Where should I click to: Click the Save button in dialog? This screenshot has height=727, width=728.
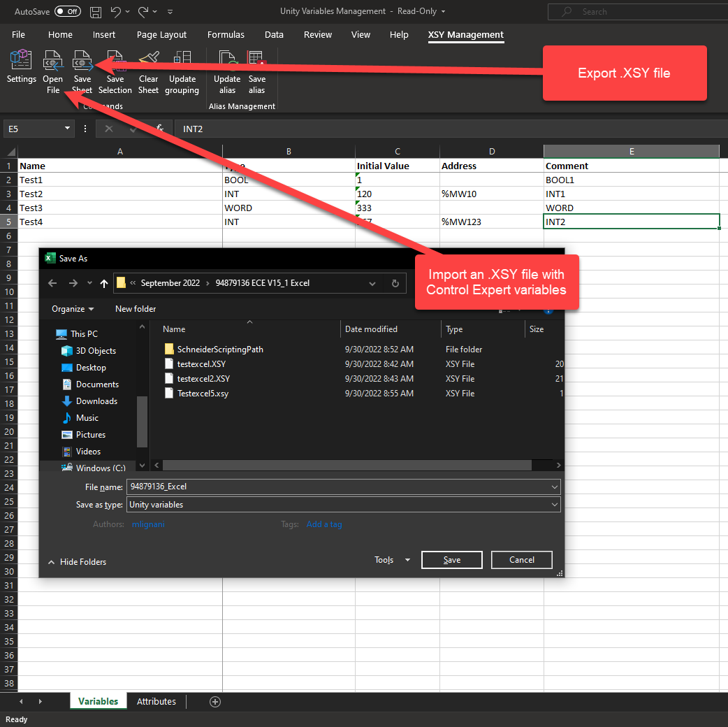pos(452,560)
